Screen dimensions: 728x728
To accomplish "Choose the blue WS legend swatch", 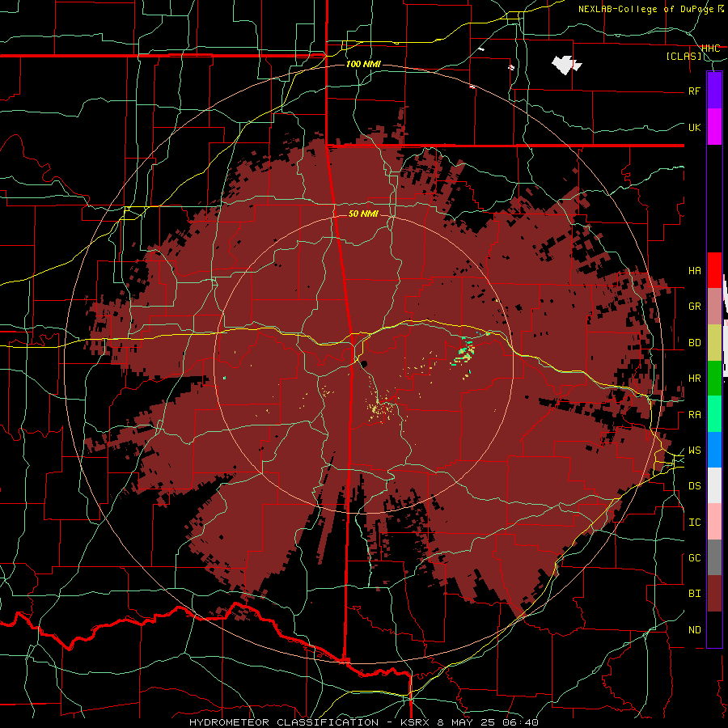I will coord(714,450).
